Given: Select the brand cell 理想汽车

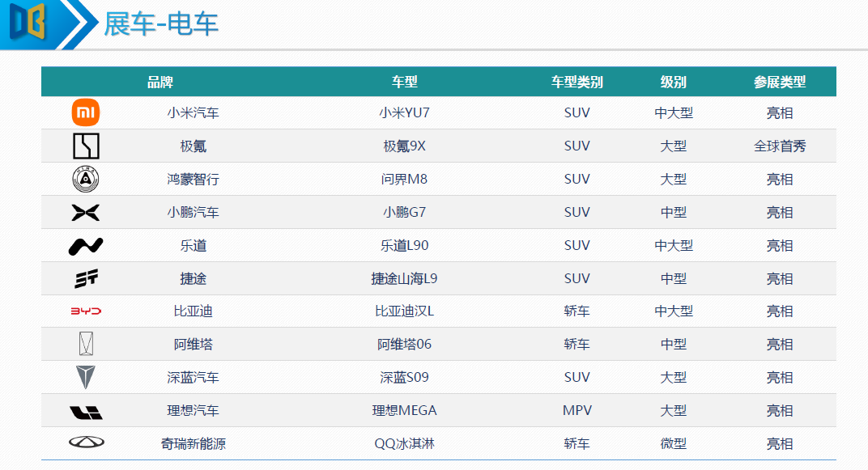Looking at the screenshot, I should tap(194, 411).
